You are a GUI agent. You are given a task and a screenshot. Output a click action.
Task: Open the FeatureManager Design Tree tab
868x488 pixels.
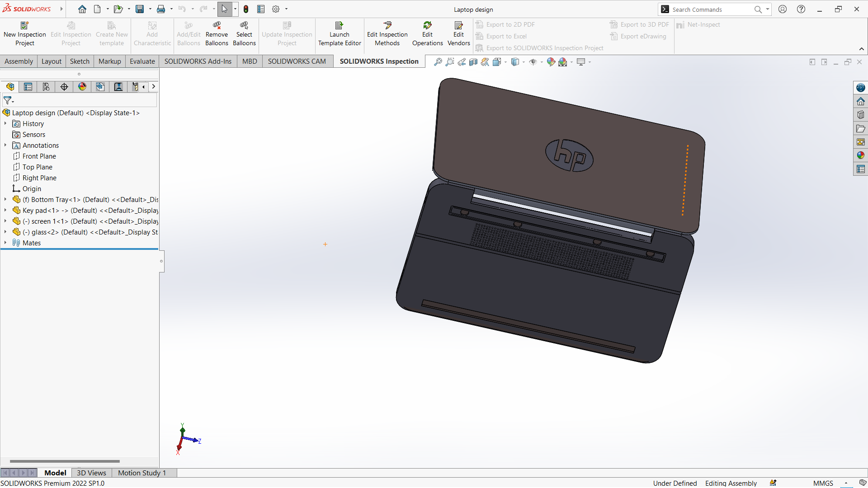point(10,87)
